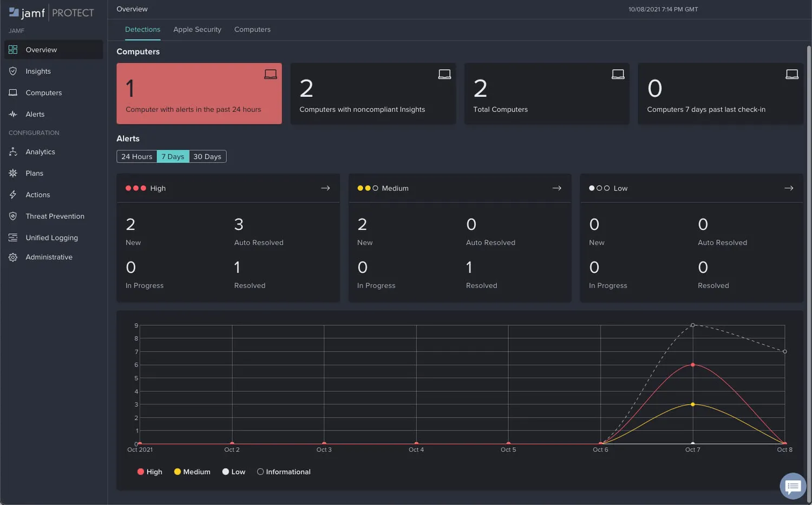Click the Administrative cog icon
This screenshot has width=812, height=505.
point(13,257)
